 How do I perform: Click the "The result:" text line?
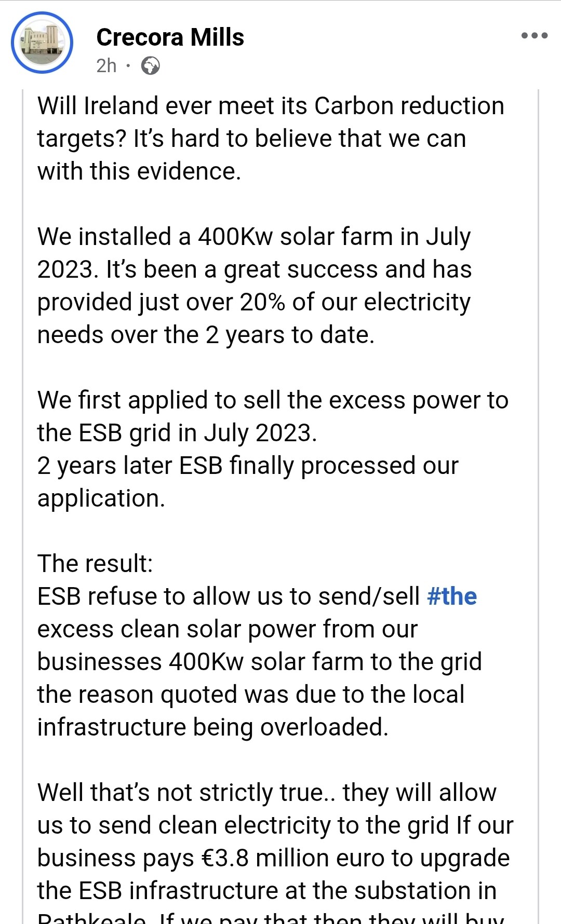(x=95, y=564)
